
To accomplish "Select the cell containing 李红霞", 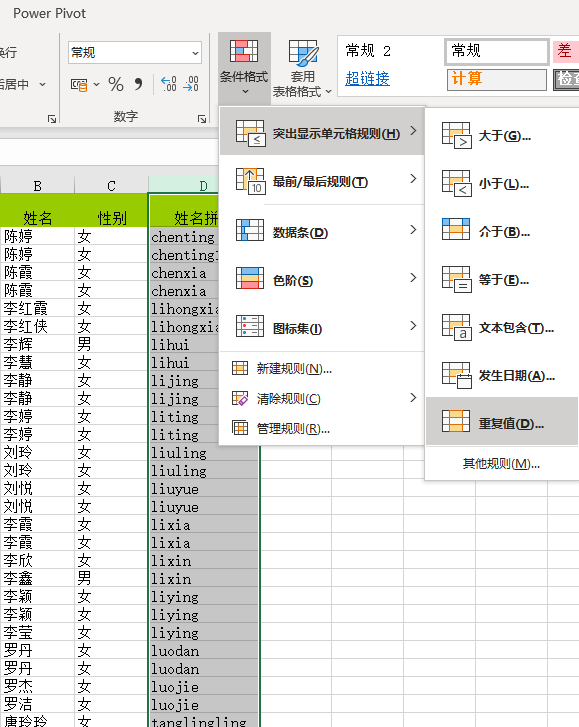I will pos(38,308).
